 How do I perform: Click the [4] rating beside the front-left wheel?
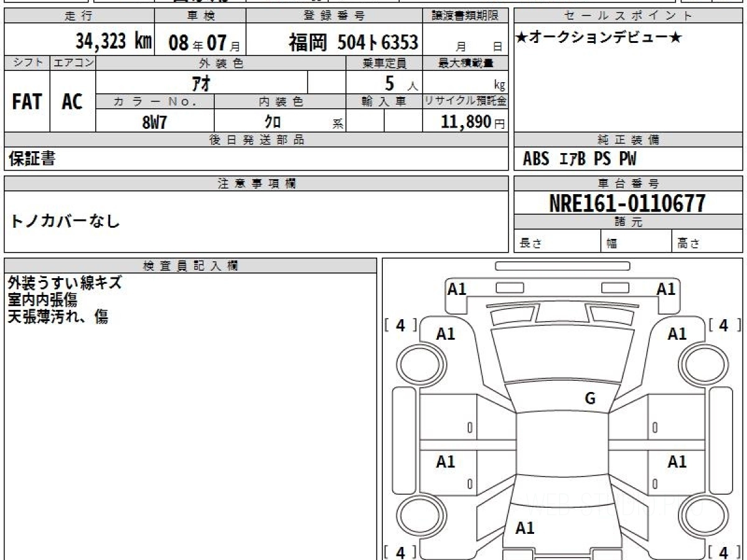pyautogui.click(x=400, y=325)
